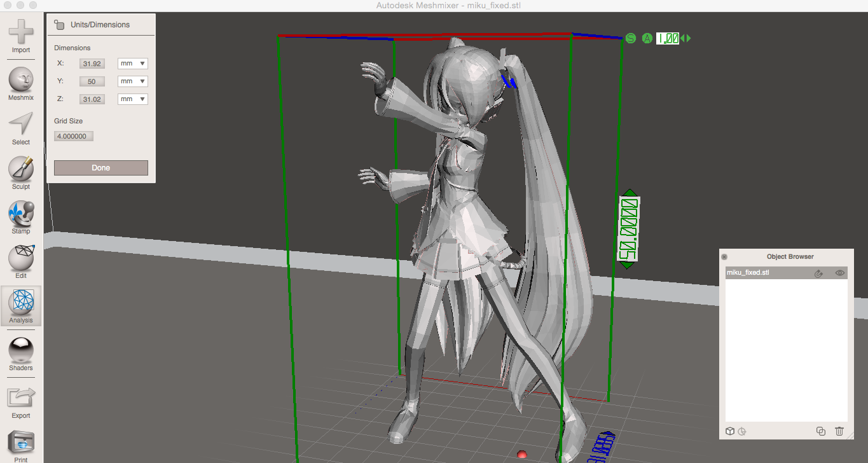Select the Import tool in the sidebar
Image resolution: width=868 pixels, height=463 pixels.
(x=20, y=32)
